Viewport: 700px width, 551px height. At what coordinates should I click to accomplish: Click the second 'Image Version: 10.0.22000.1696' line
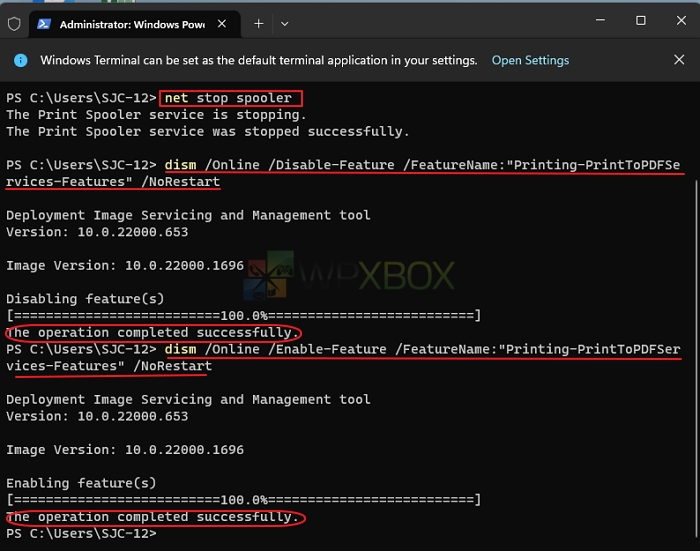(125, 450)
